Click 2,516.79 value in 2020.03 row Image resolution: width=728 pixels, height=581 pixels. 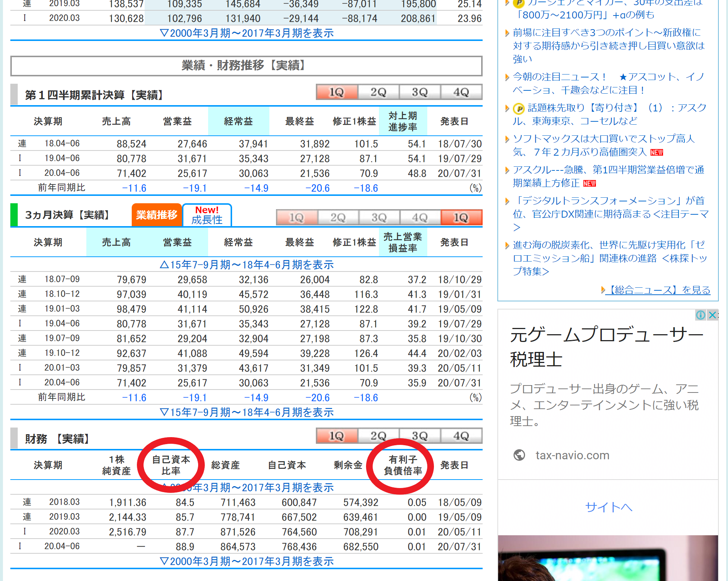point(128,532)
